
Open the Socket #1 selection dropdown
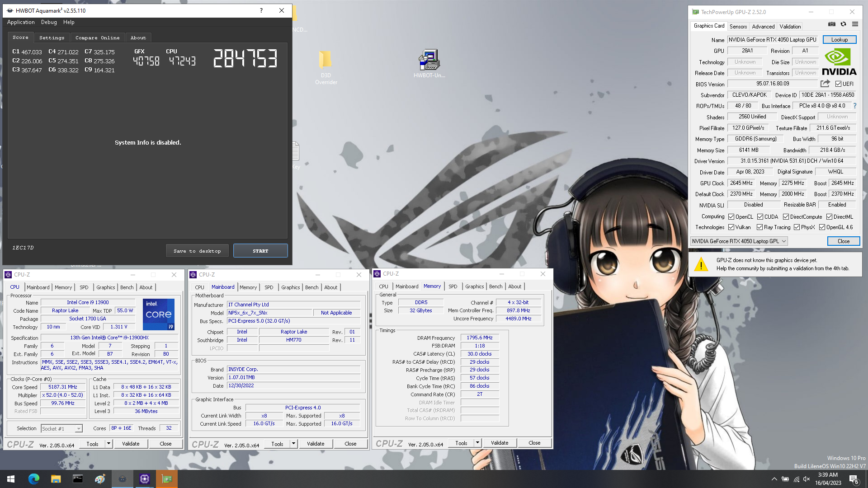click(61, 429)
